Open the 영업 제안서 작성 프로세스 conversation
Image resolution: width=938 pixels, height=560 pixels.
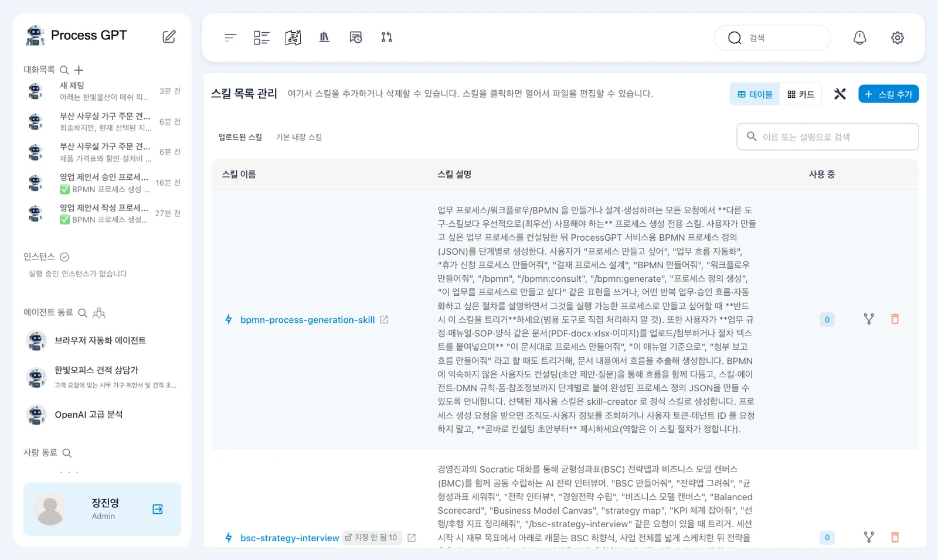tap(103, 213)
